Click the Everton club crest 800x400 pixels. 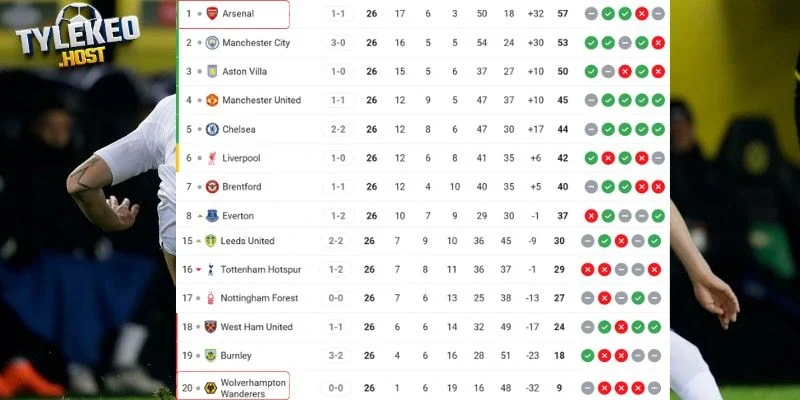pyautogui.click(x=212, y=215)
